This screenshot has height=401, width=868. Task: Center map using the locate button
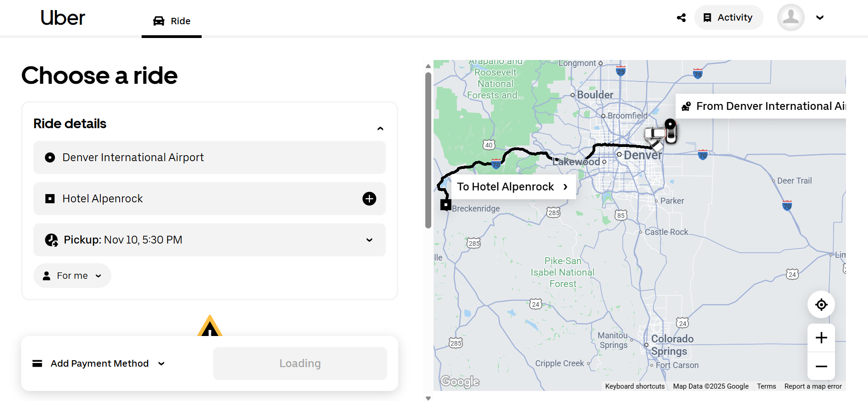821,304
